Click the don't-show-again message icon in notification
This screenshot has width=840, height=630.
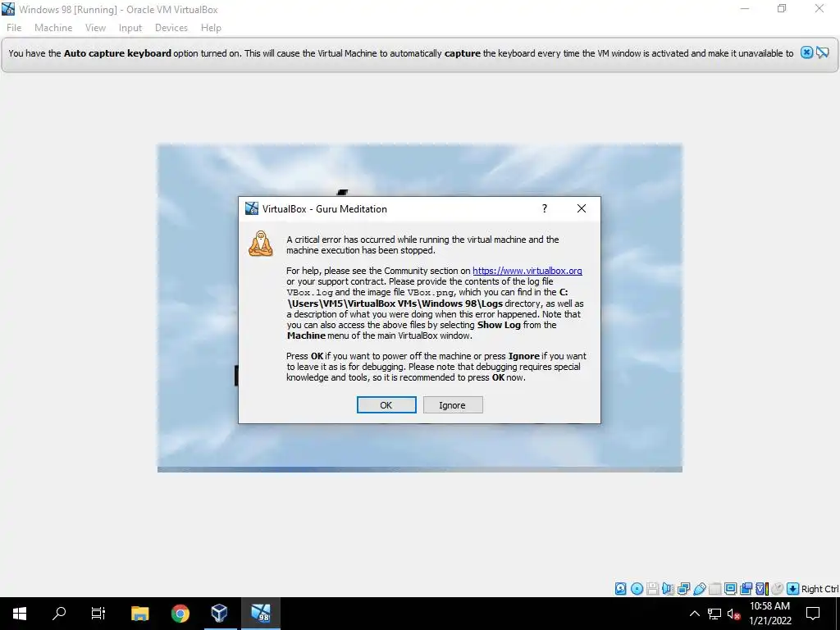(822, 52)
